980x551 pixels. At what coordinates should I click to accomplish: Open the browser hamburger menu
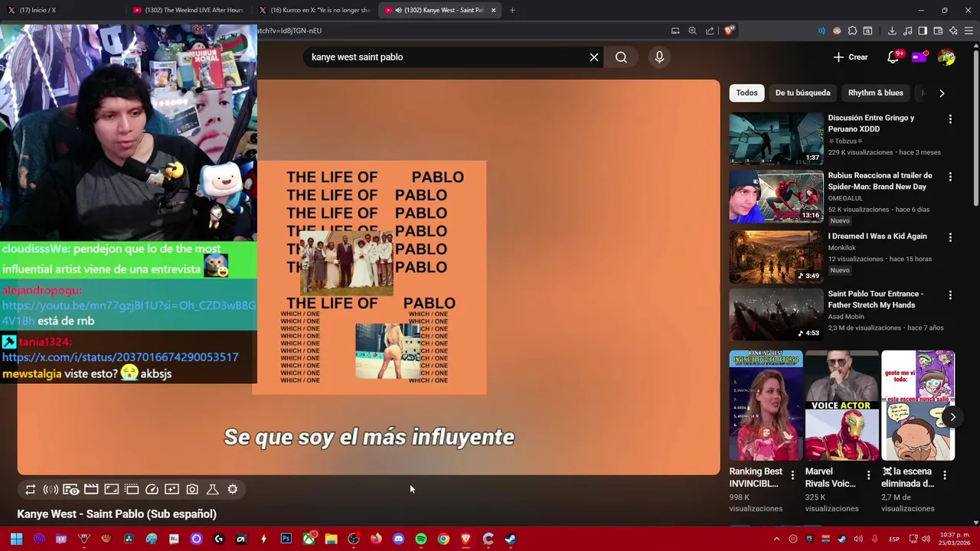[x=969, y=31]
